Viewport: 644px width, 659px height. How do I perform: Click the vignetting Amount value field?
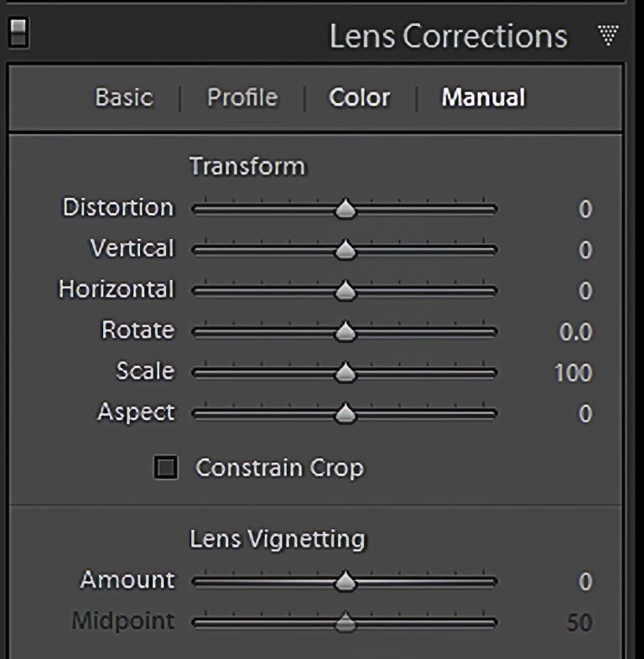[585, 581]
